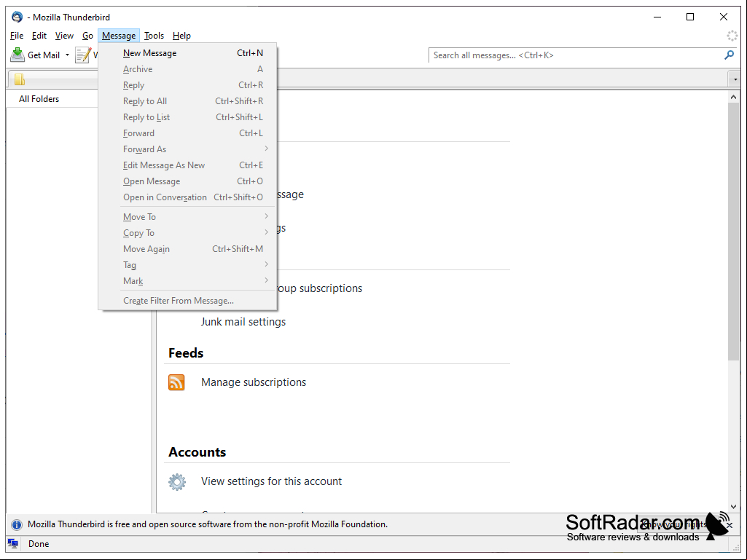The height and width of the screenshot is (560, 747).
Task: Close the notification bar
Action: tap(730, 525)
